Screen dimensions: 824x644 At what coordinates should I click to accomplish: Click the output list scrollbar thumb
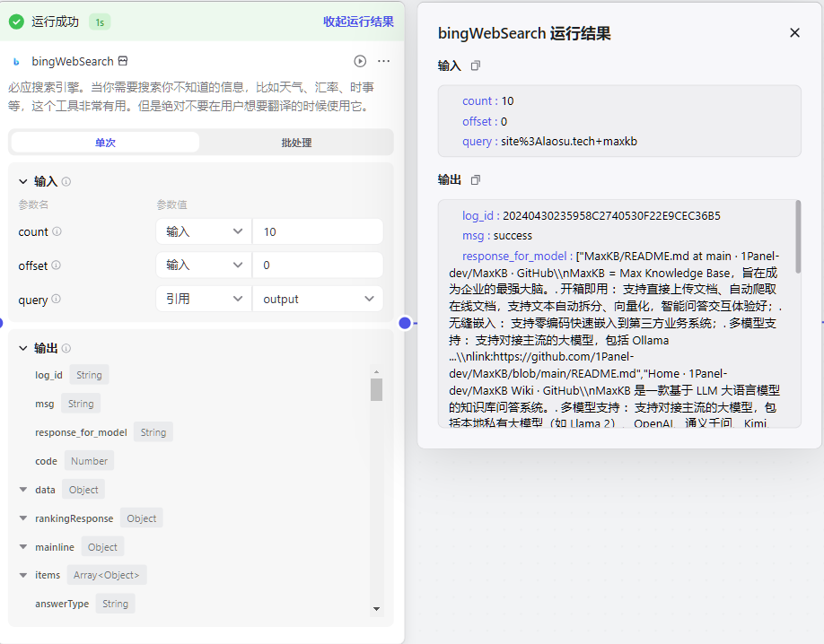point(376,390)
